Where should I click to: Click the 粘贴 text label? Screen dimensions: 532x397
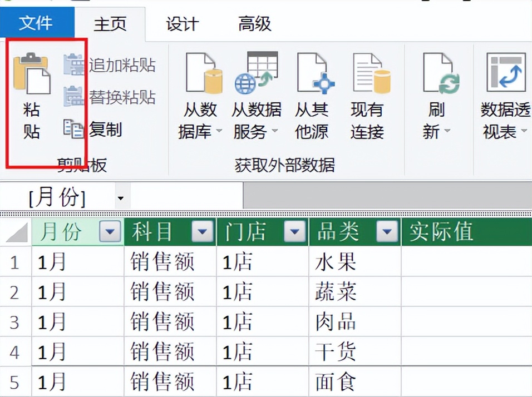[32, 121]
